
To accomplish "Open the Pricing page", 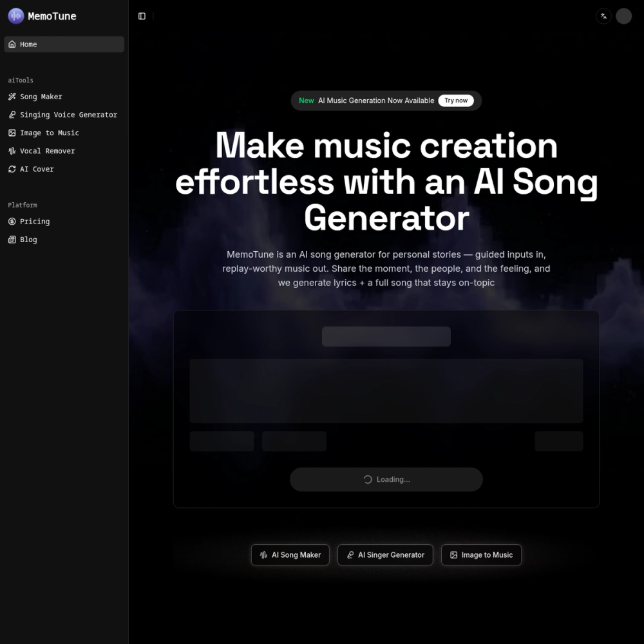I will coord(64,222).
